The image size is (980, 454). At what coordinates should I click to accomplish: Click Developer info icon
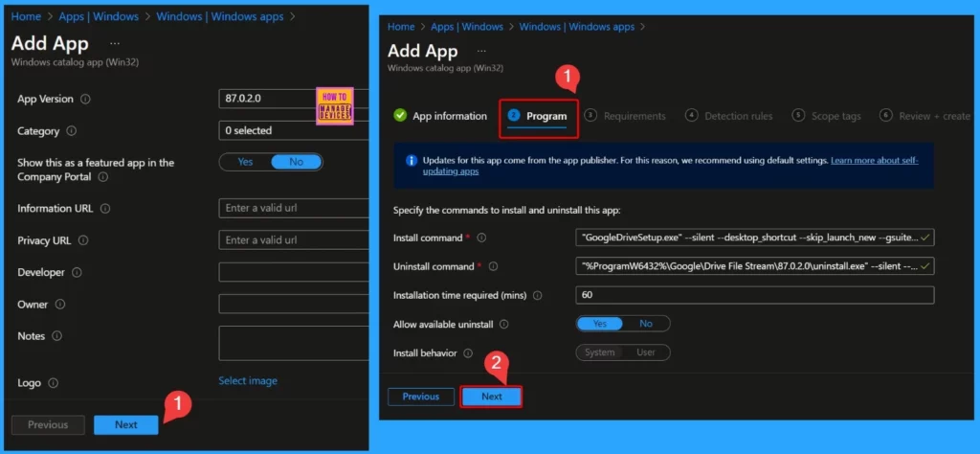click(77, 273)
